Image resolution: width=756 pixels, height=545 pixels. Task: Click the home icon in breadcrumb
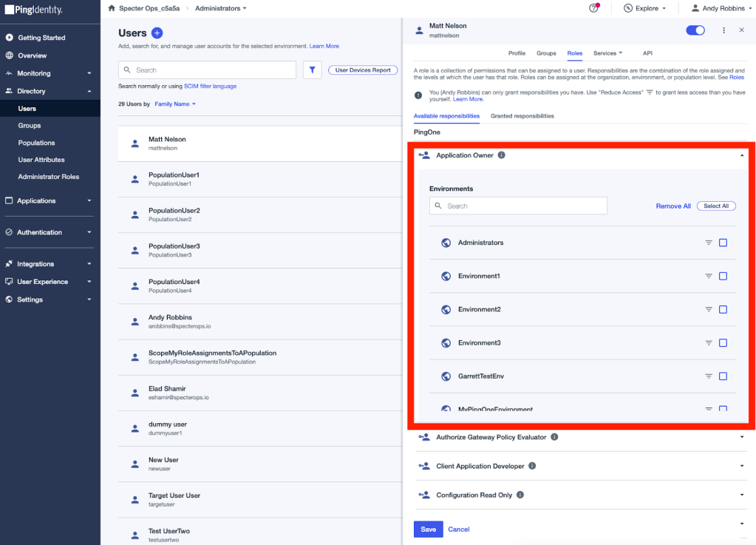(x=112, y=8)
